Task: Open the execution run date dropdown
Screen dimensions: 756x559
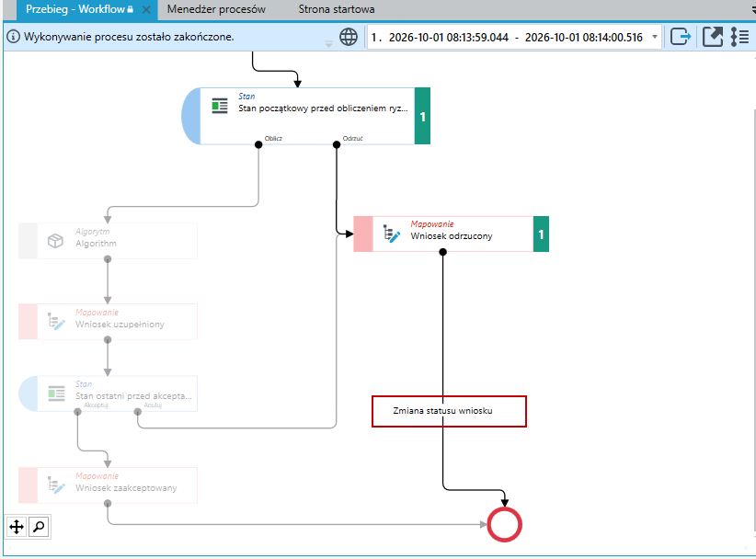Action: (655, 37)
